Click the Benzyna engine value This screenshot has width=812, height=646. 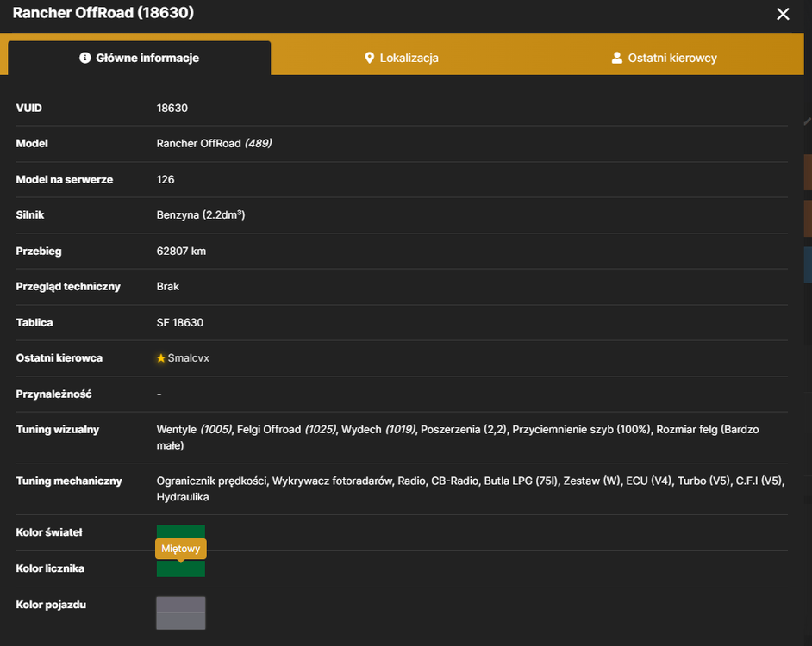[x=200, y=214]
